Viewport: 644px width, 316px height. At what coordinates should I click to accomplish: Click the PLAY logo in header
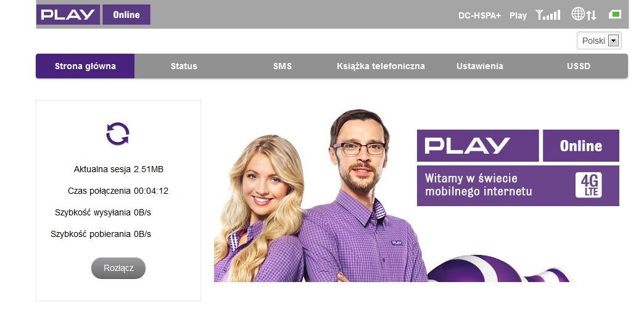[x=68, y=15]
